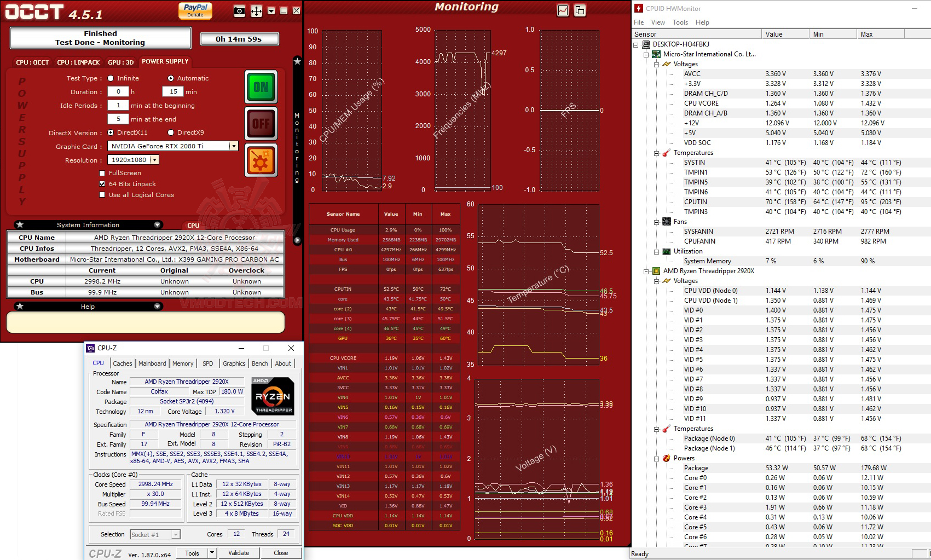Open the Resolution dropdown showing 1920x1080
This screenshot has width=931, height=560.
click(x=155, y=160)
